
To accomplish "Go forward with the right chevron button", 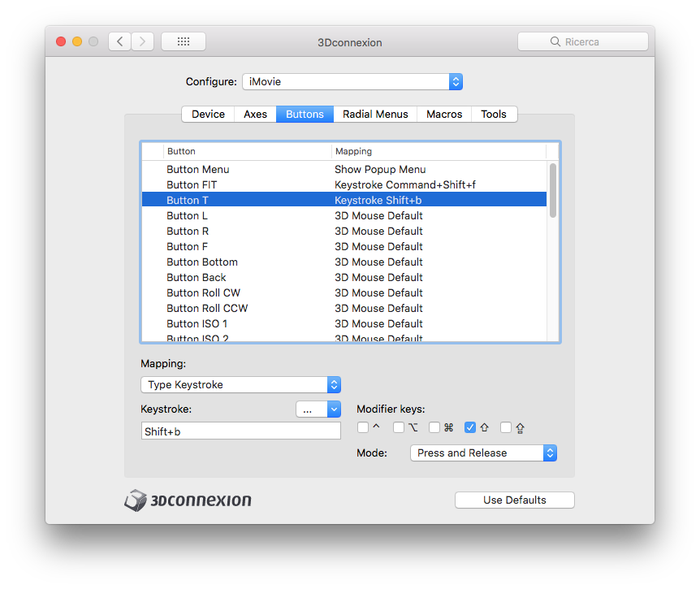I will 142,41.
